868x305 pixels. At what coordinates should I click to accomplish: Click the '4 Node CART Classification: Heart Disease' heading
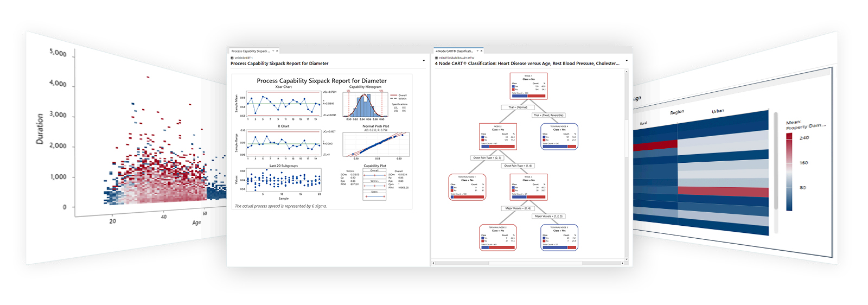click(527, 63)
